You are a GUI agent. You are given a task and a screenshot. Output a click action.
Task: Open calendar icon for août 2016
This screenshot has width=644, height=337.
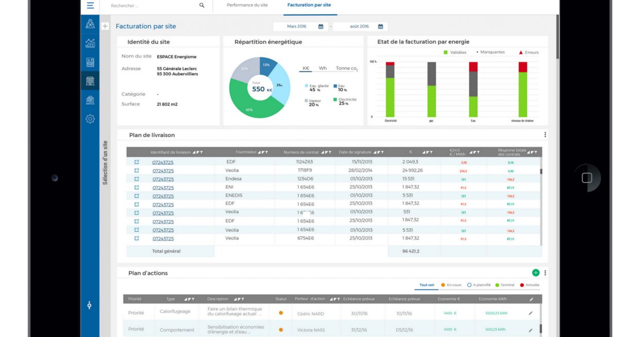(380, 26)
